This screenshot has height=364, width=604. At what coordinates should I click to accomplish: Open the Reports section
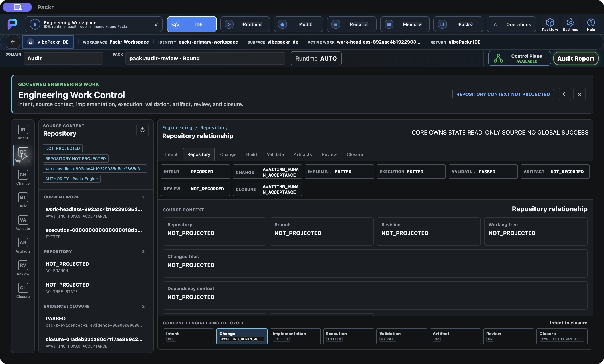coord(352,24)
